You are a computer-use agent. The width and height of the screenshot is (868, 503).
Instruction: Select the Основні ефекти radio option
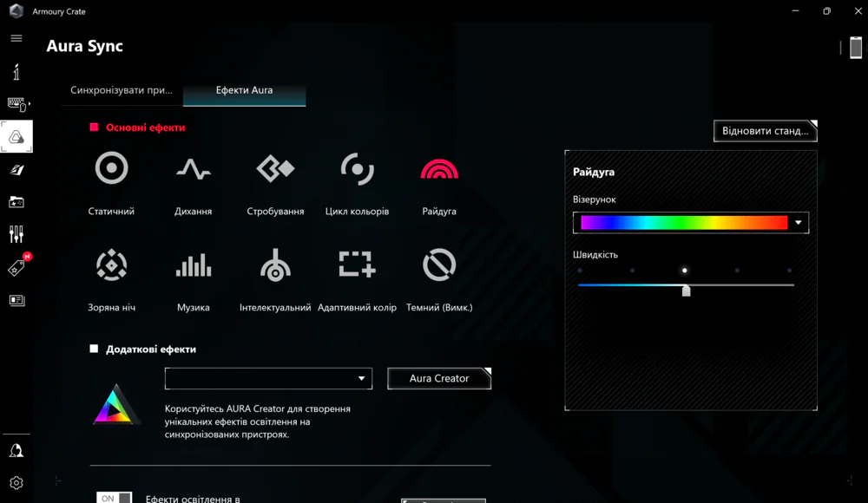[94, 127]
